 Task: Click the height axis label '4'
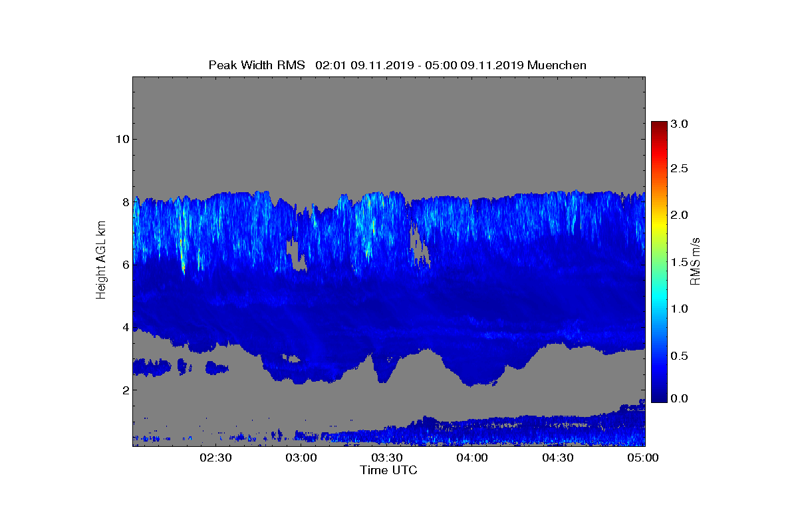[124, 327]
